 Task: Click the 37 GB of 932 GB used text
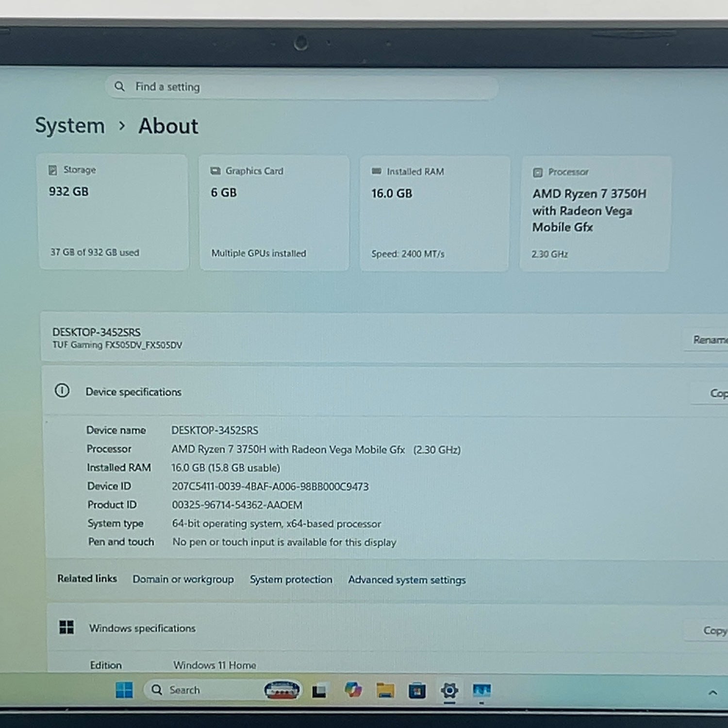tap(95, 252)
